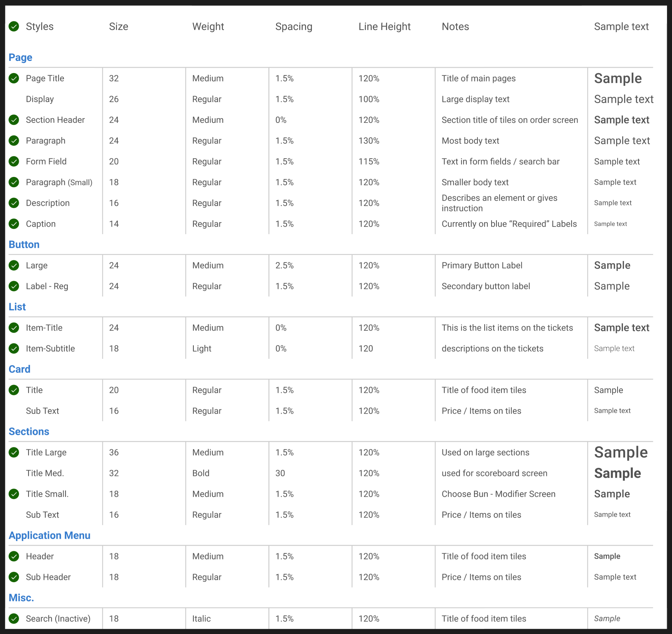Select the Line Height column header

(385, 26)
